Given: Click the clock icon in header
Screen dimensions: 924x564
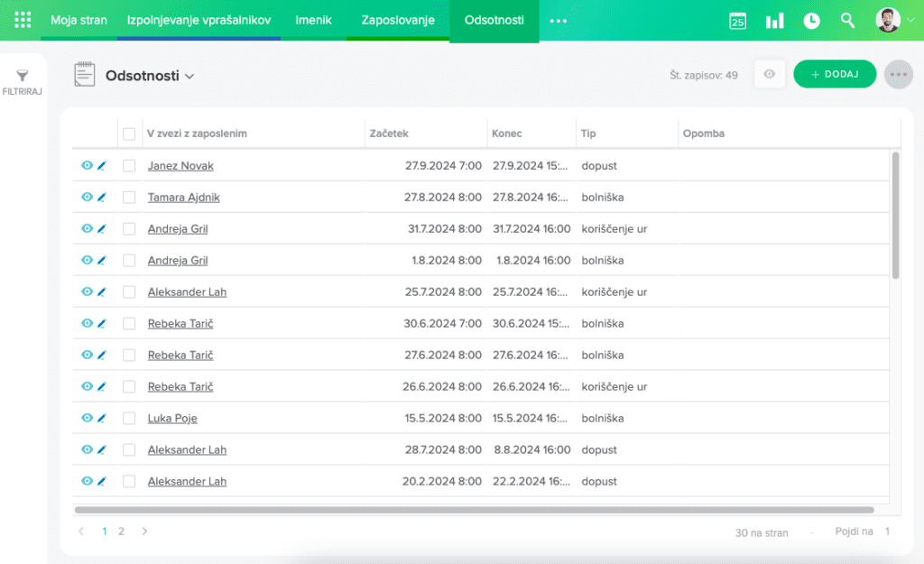Looking at the screenshot, I should [811, 21].
